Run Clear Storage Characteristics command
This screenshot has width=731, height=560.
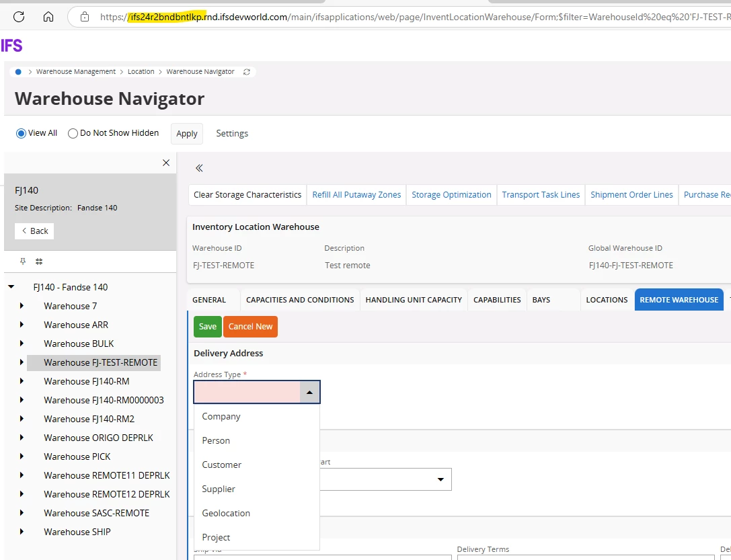[247, 195]
